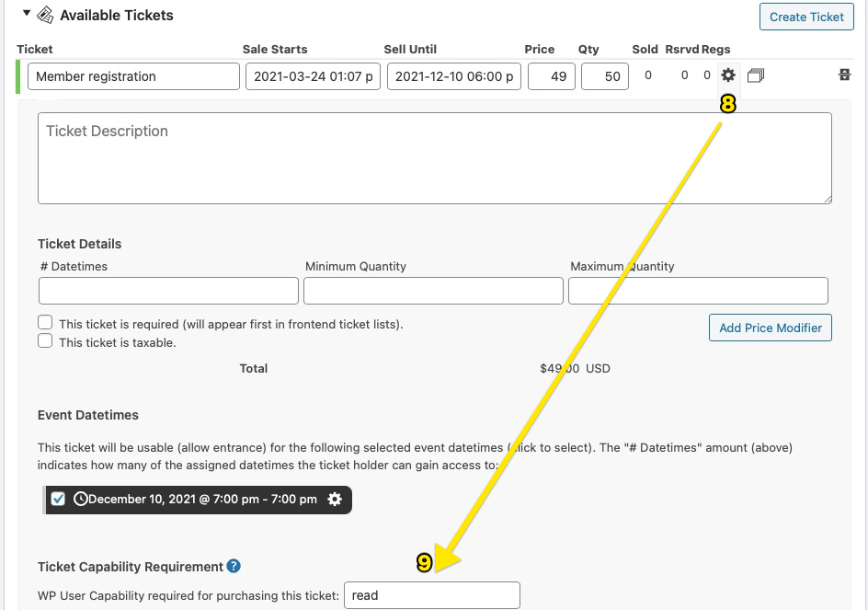Viewport: 868px width, 610px height.
Task: Open ticket advanced settings gear icon
Action: tap(728, 75)
